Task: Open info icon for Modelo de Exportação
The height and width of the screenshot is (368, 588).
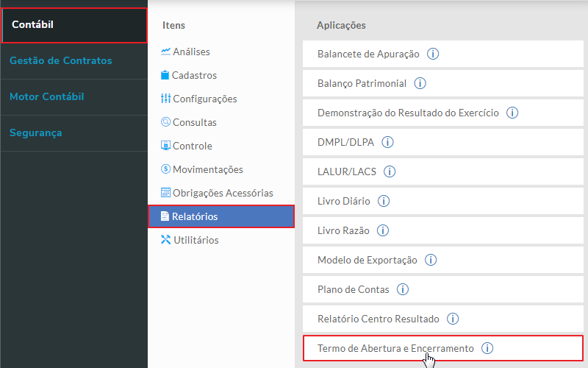Action: tap(431, 260)
